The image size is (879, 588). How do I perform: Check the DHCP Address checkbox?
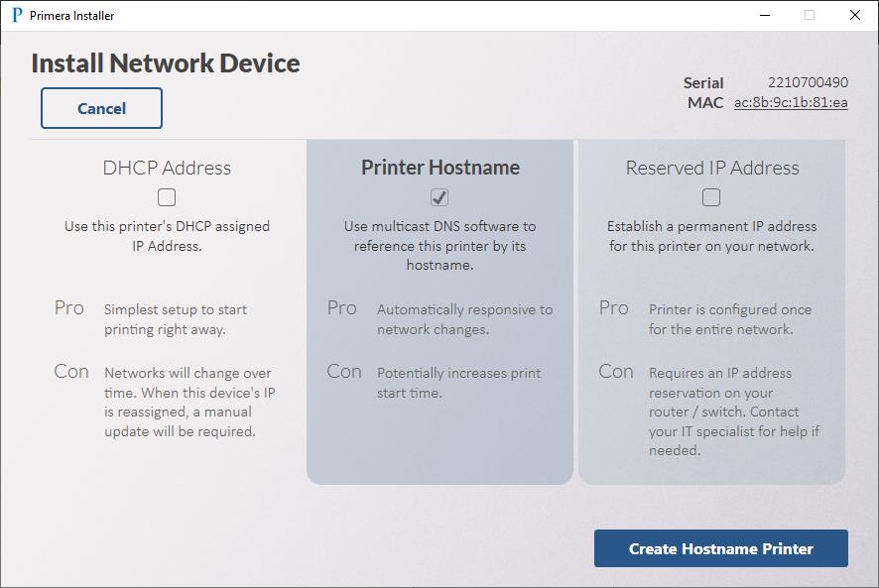[167, 197]
